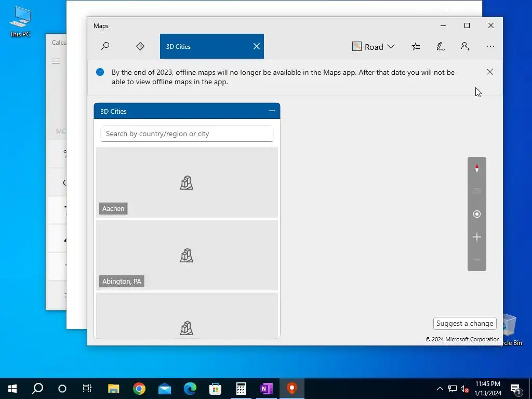Open Task View on the taskbar
This screenshot has width=532, height=399.
87,389
